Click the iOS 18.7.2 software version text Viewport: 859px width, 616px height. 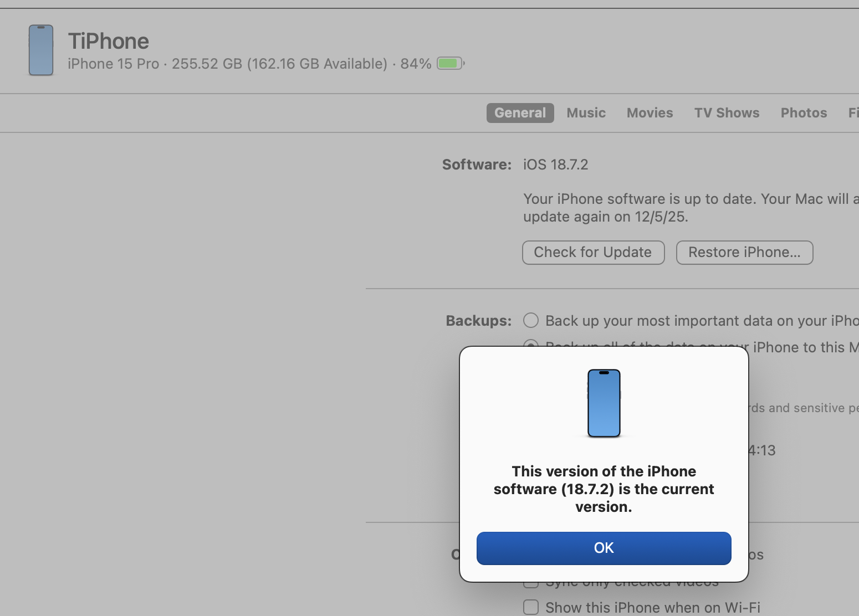point(556,165)
